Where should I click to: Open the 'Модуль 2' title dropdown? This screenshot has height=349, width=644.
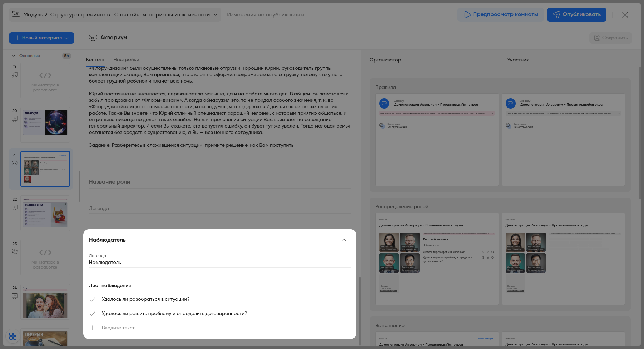click(x=216, y=15)
